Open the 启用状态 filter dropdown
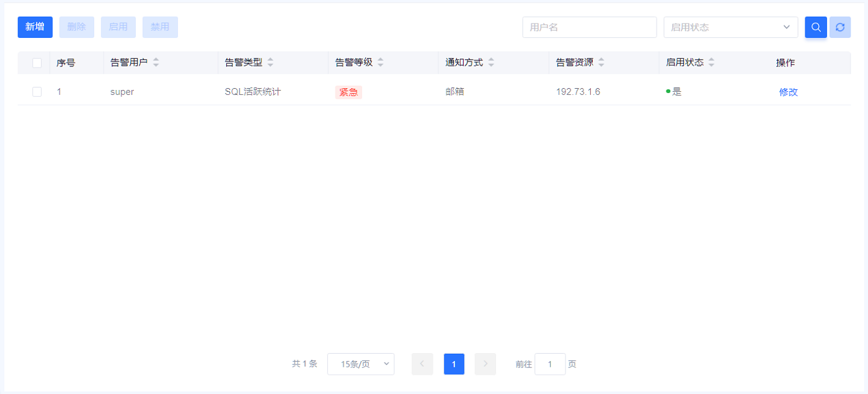 click(730, 27)
